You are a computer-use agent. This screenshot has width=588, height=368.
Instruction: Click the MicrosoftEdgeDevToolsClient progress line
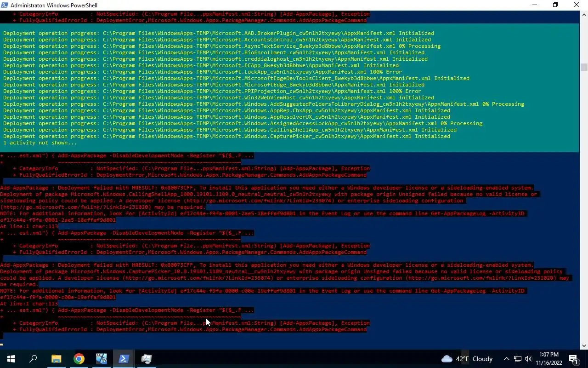[236, 78]
